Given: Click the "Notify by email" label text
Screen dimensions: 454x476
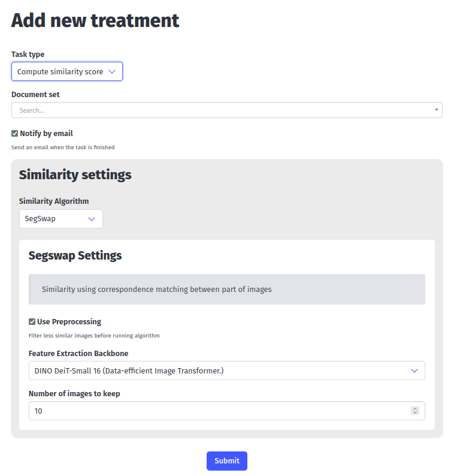Looking at the screenshot, I should click(46, 134).
